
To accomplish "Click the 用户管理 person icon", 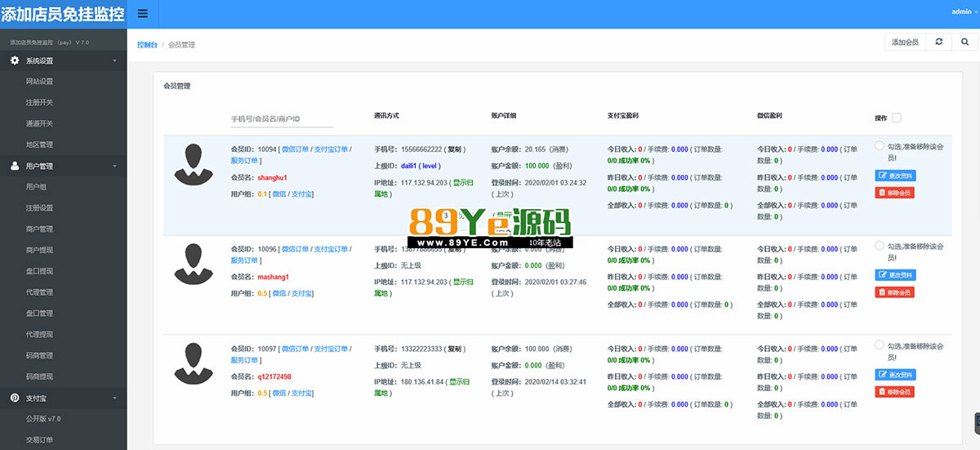I will coord(15,166).
